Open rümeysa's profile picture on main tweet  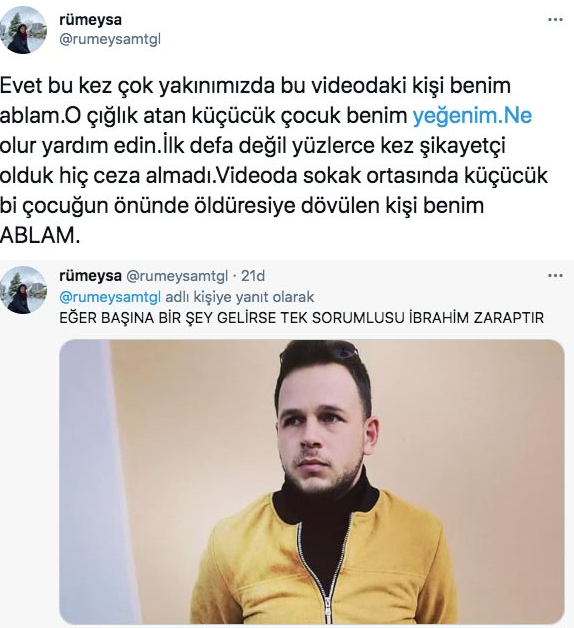click(23, 30)
